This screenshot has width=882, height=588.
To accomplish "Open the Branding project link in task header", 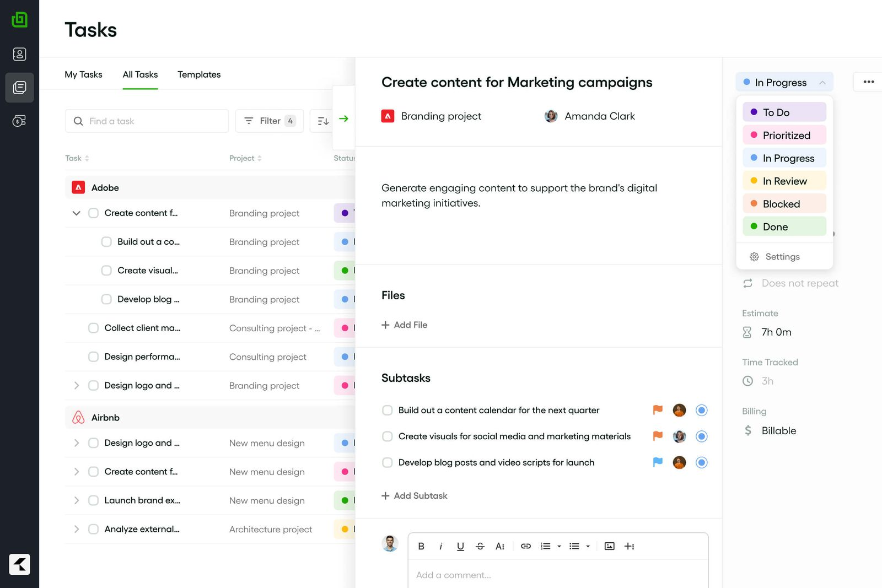I will click(431, 116).
